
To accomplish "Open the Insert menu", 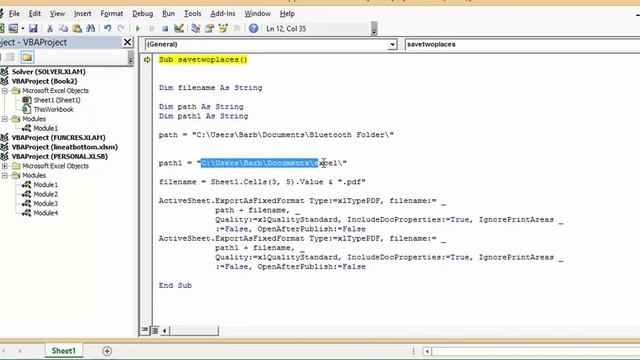I will click(x=82, y=13).
